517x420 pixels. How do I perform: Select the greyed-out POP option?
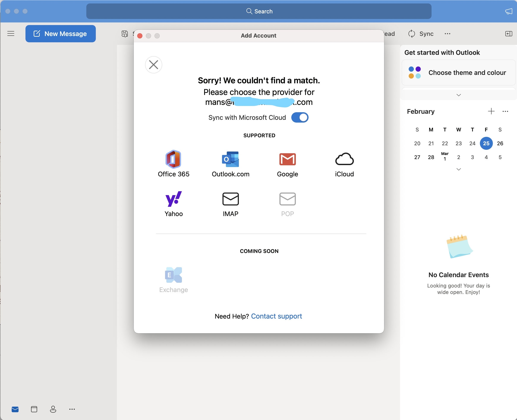287,199
